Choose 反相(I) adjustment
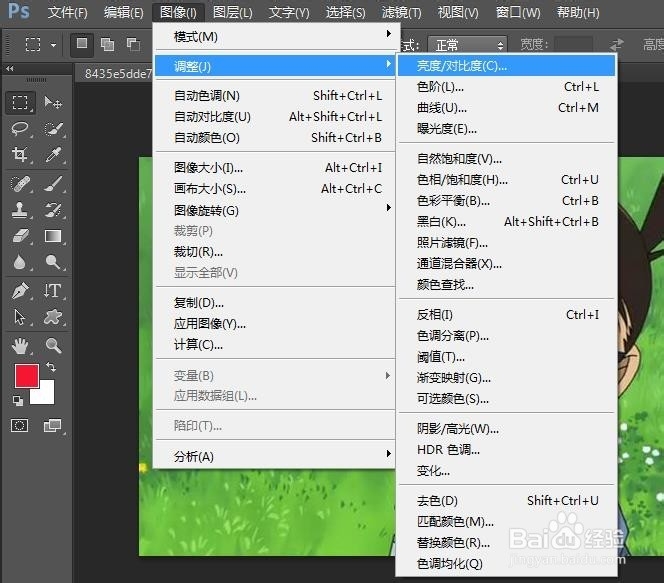Screen dimensions: 664x583 point(506,315)
